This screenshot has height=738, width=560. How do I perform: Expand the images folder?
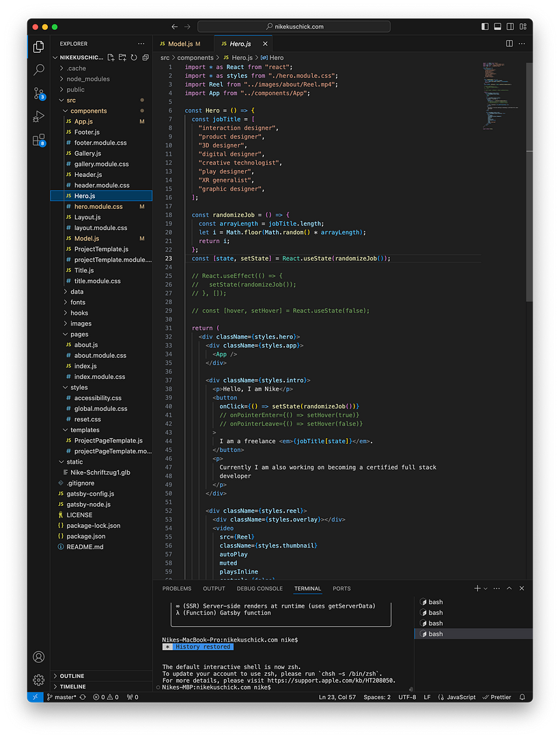[x=101, y=324]
